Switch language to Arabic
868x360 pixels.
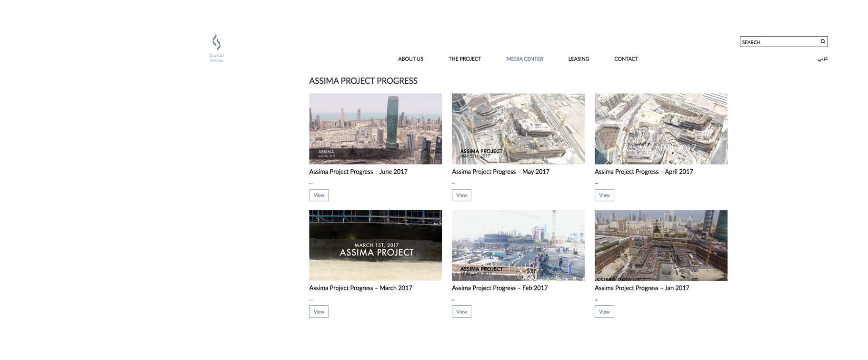point(823,58)
